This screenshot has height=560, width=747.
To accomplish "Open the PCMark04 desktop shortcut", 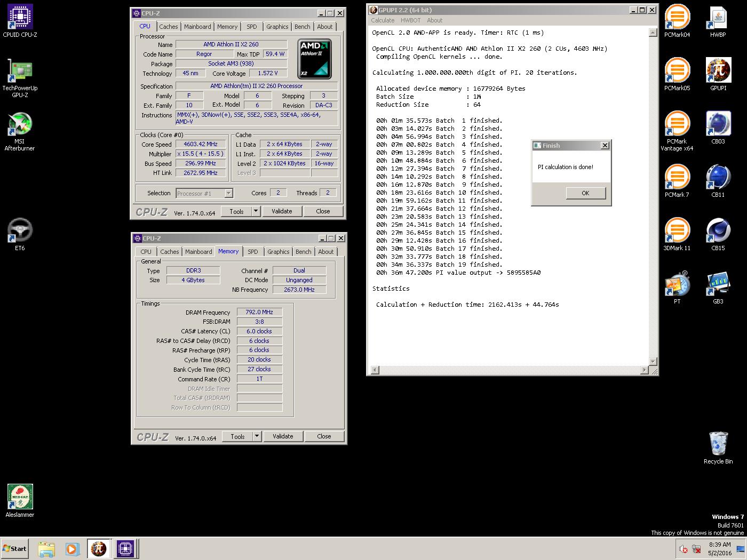I will tap(677, 21).
